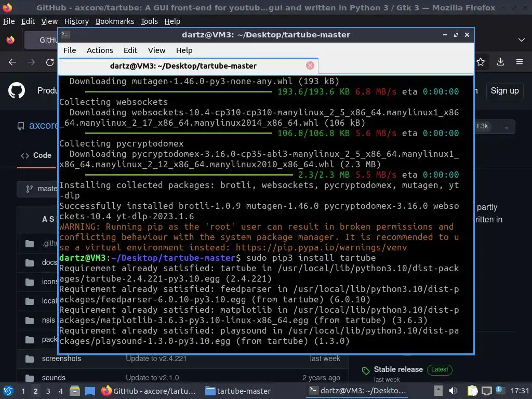
Task: Open Firefox Tools menu
Action: click(x=149, y=21)
